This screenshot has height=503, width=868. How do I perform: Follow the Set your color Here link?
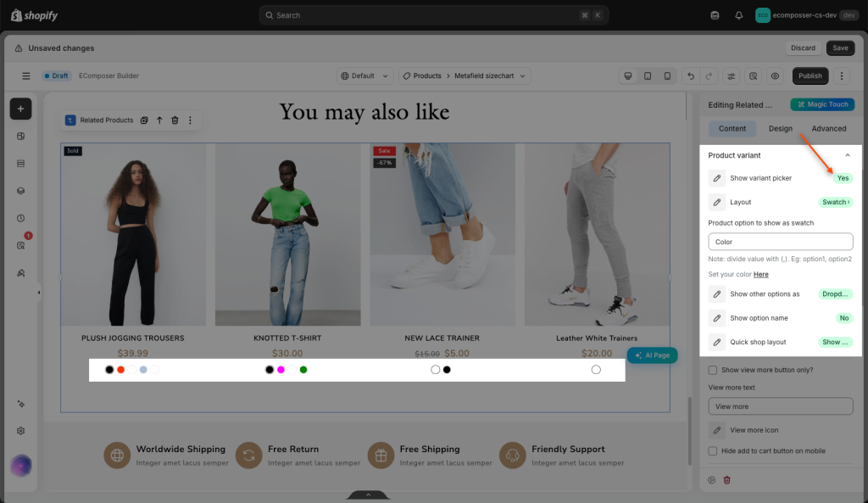point(760,275)
